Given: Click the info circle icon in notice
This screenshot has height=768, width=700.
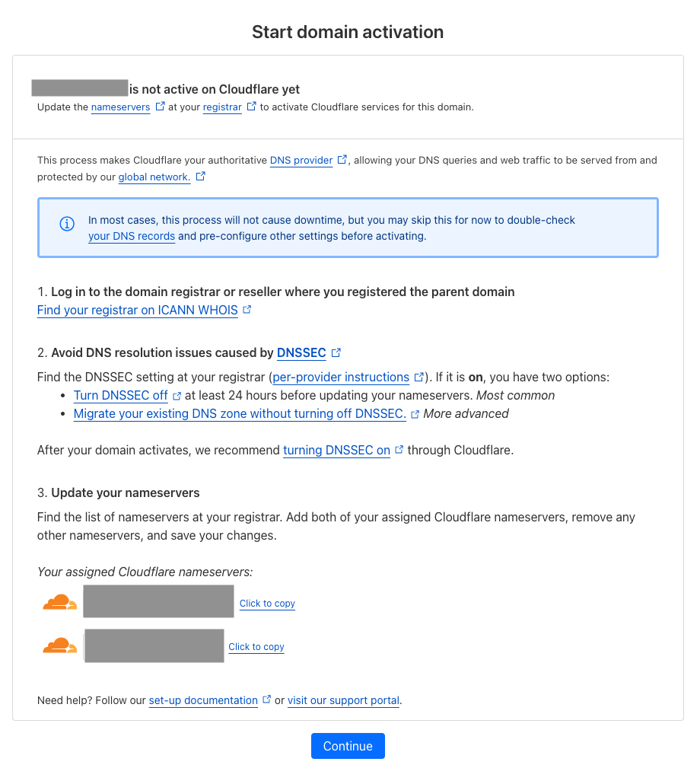Looking at the screenshot, I should tap(67, 224).
